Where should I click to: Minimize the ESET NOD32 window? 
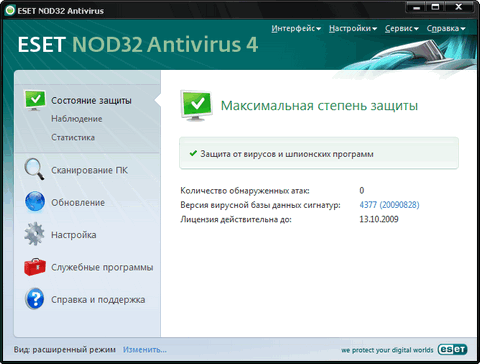coord(416,7)
